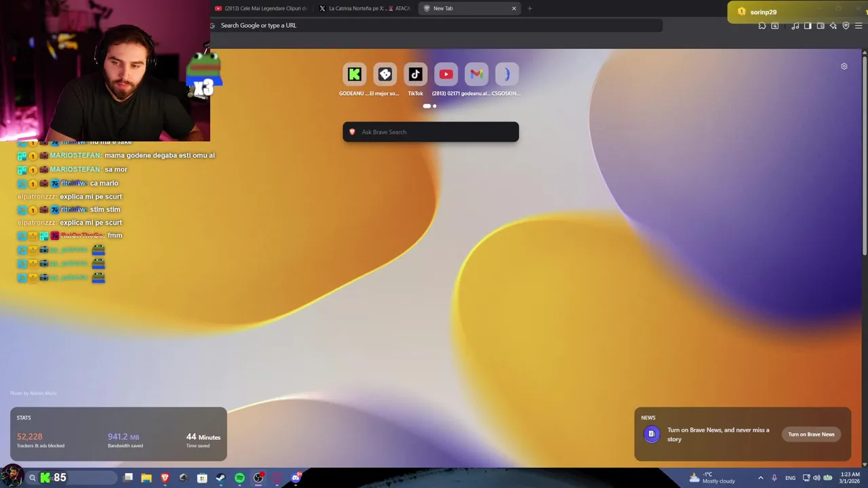The image size is (868, 488).
Task: Open Discord from the taskbar
Action: point(295,478)
